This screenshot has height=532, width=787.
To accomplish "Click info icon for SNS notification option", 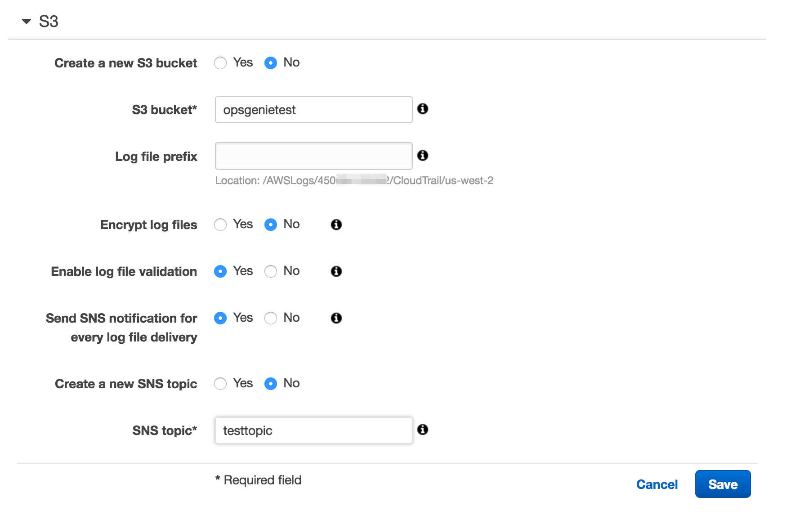I will [336, 318].
